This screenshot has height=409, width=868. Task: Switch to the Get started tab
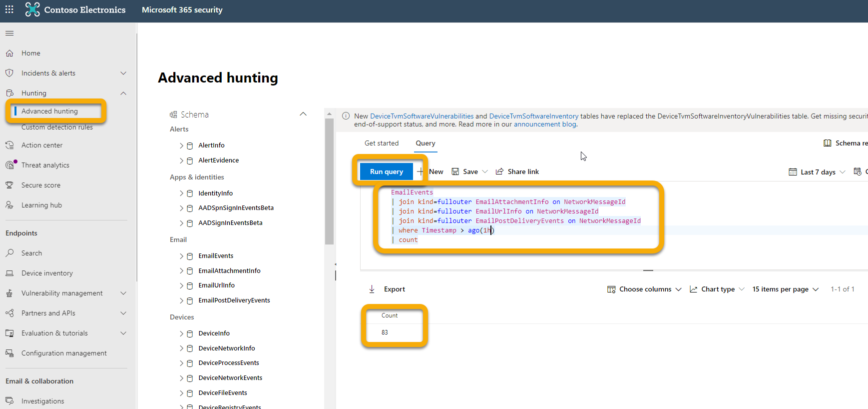382,143
